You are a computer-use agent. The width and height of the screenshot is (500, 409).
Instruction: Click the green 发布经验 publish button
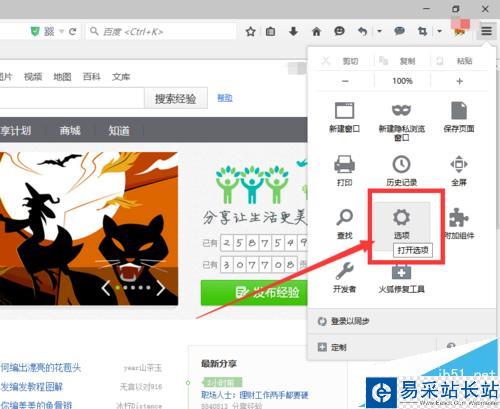point(254,292)
